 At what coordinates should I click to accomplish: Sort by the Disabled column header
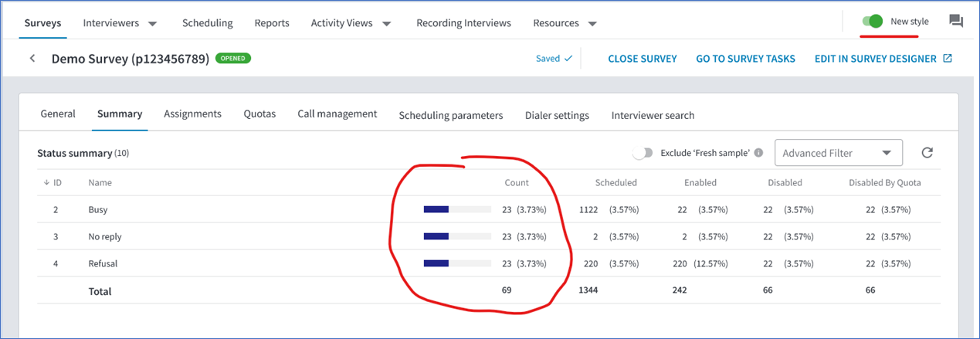[x=785, y=183]
